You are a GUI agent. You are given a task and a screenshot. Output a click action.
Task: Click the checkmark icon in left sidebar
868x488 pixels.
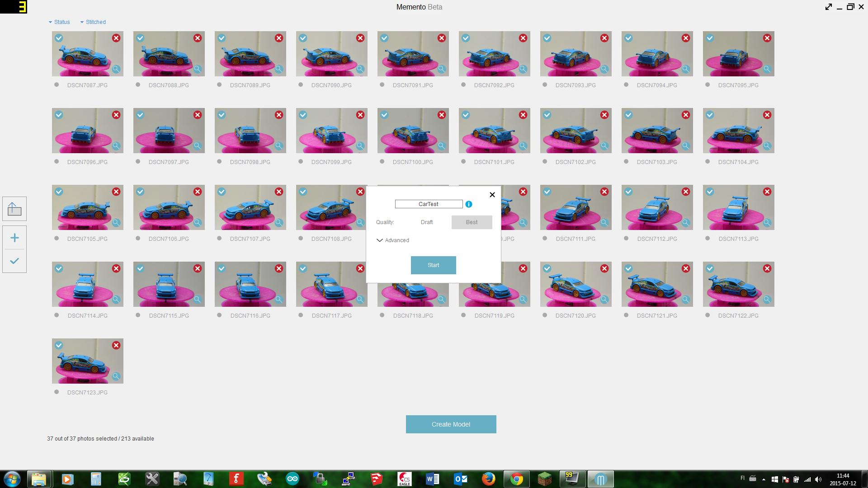[x=14, y=261]
